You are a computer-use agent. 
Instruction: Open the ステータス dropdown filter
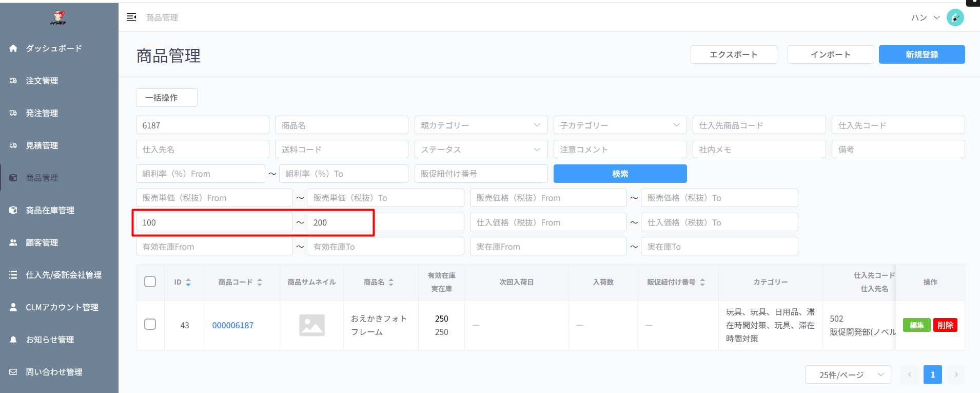(480, 149)
